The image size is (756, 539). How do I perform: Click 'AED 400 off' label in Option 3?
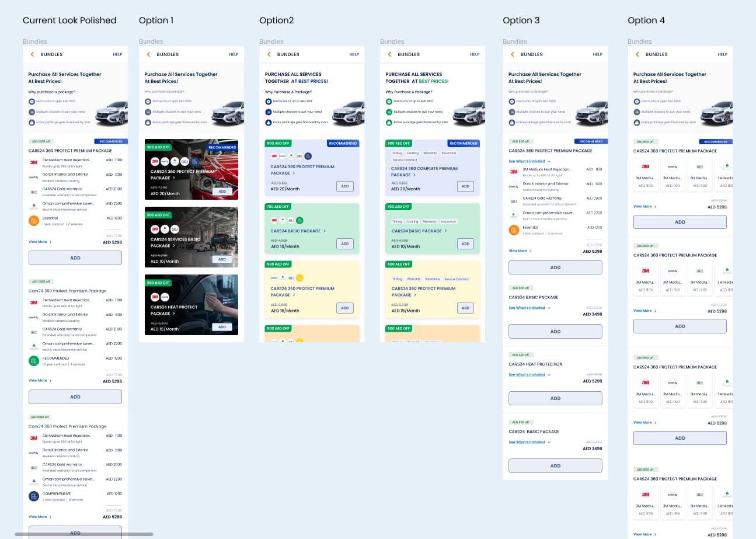point(520,355)
